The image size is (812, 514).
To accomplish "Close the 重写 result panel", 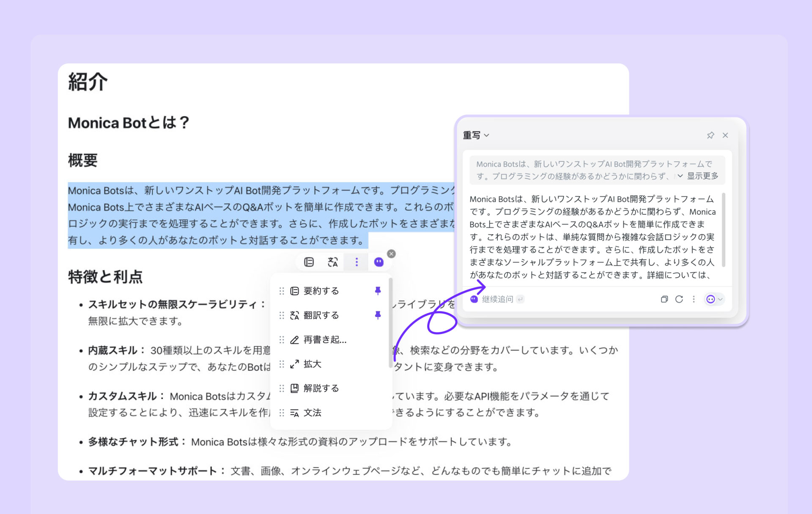I will (x=725, y=135).
